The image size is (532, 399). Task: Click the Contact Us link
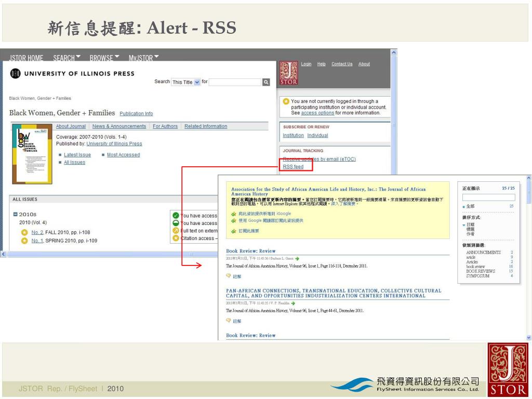click(x=342, y=64)
